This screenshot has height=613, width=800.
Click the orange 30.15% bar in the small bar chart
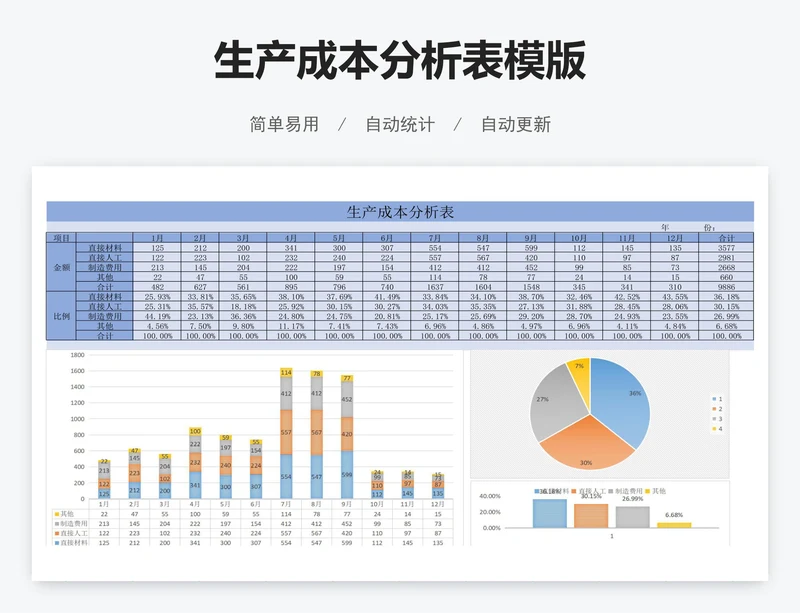pos(591,516)
